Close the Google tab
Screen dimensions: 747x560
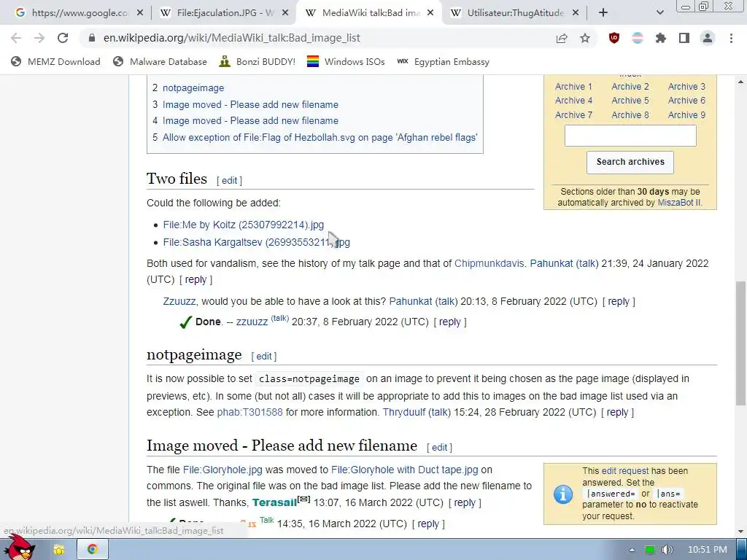[139, 13]
